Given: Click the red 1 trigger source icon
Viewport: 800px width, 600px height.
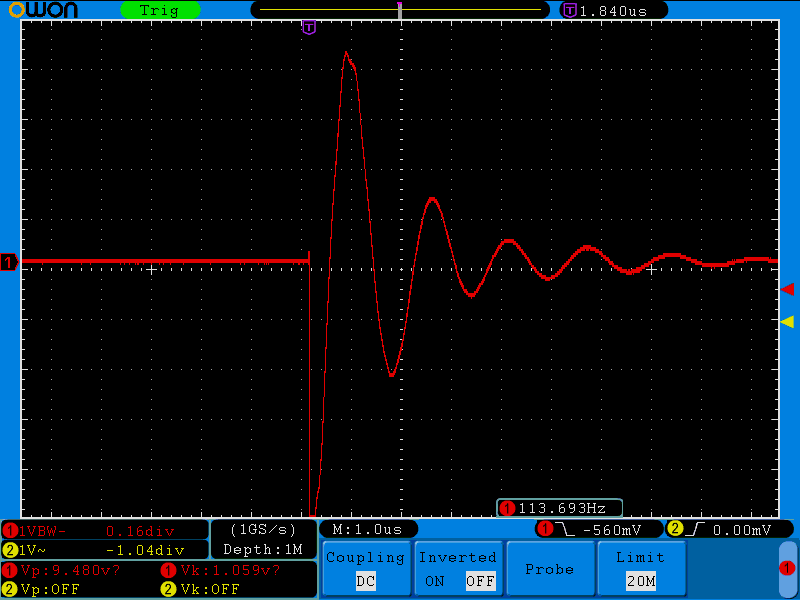Looking at the screenshot, I should tap(545, 529).
